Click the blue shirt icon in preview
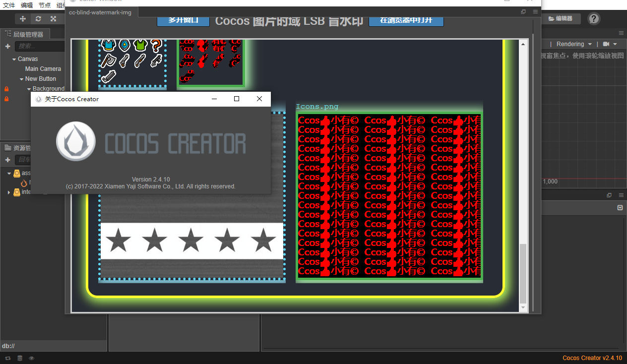This screenshot has height=364, width=627. coord(108,45)
